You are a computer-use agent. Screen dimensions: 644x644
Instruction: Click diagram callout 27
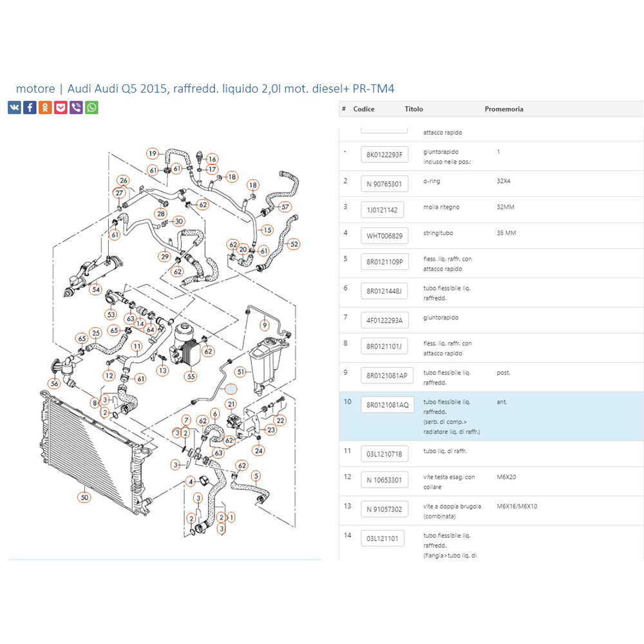pyautogui.click(x=119, y=193)
